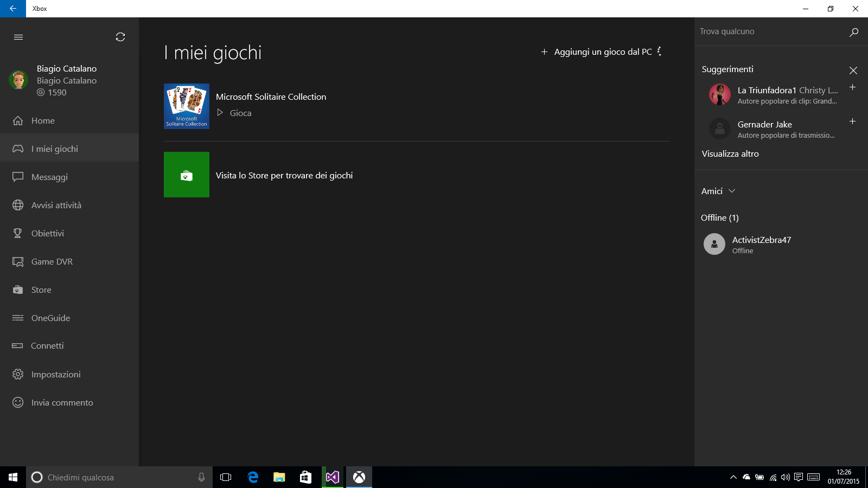Go to Home in sidebar
The image size is (868, 488).
(x=69, y=120)
